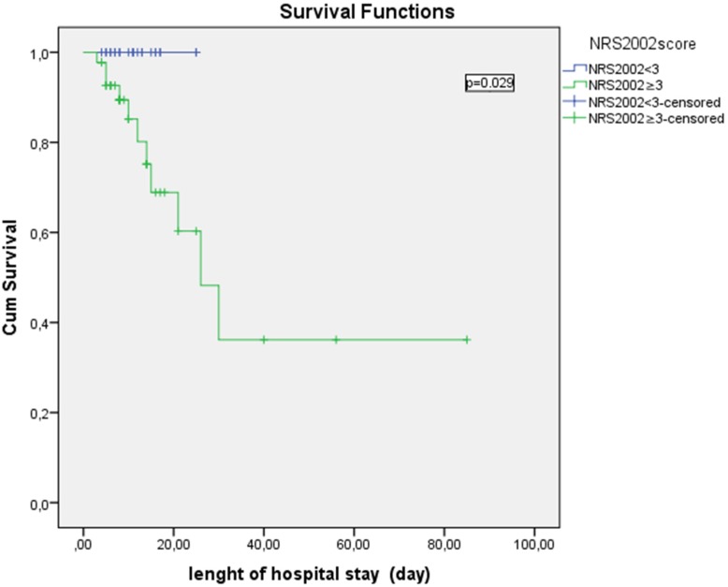
Task: Click the green NRS2002≥3-censored cross icon
Action: click(575, 118)
